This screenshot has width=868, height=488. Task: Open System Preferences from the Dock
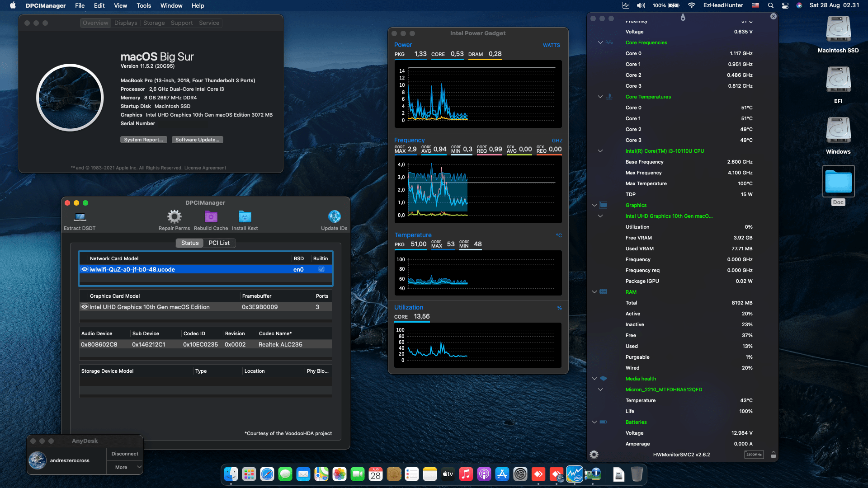pyautogui.click(x=520, y=474)
